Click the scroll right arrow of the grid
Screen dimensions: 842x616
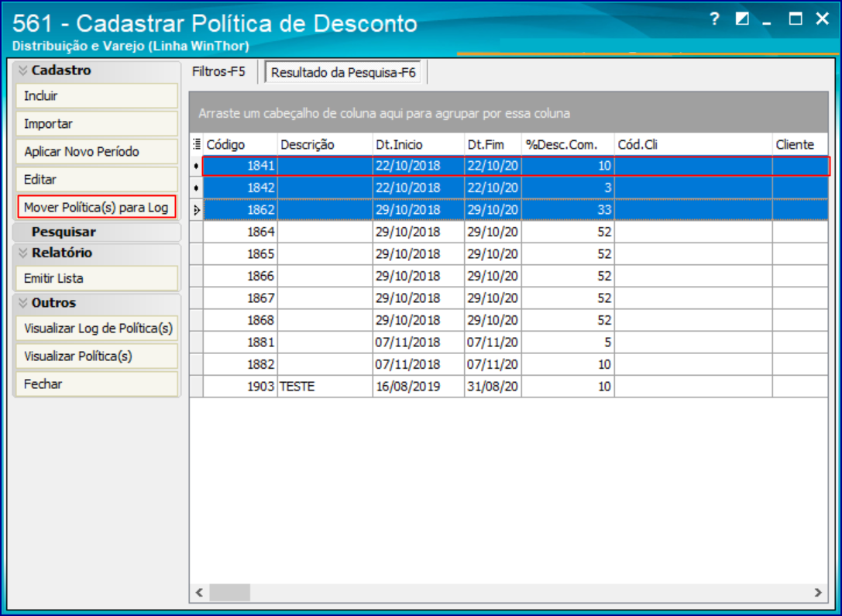[818, 593]
